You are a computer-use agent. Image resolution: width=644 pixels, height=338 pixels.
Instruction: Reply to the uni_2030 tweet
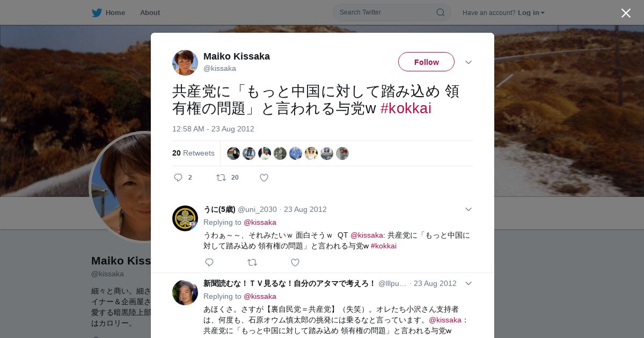209,262
